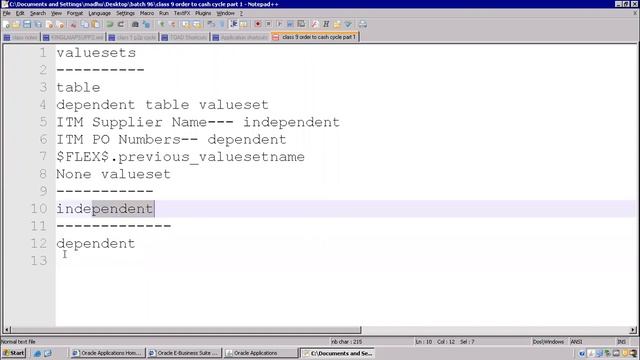Screen dimensions: 640x360
Task: Toggle the indent guide toolbar button
Action: 233,24
